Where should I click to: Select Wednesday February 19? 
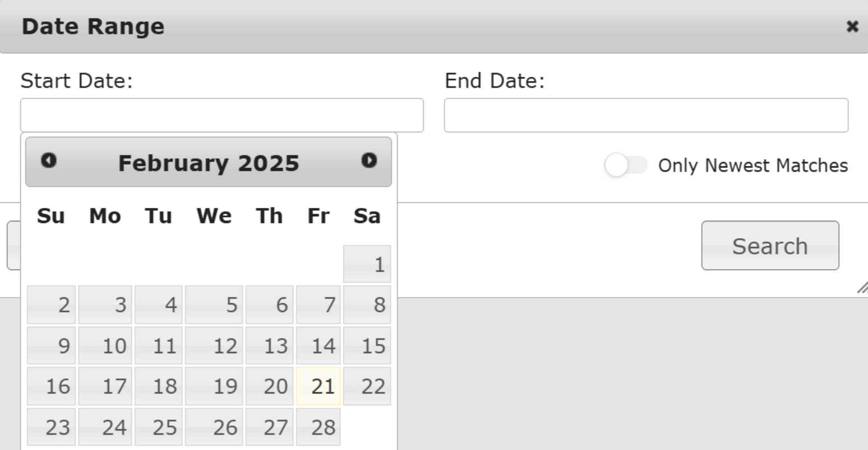[x=214, y=386]
